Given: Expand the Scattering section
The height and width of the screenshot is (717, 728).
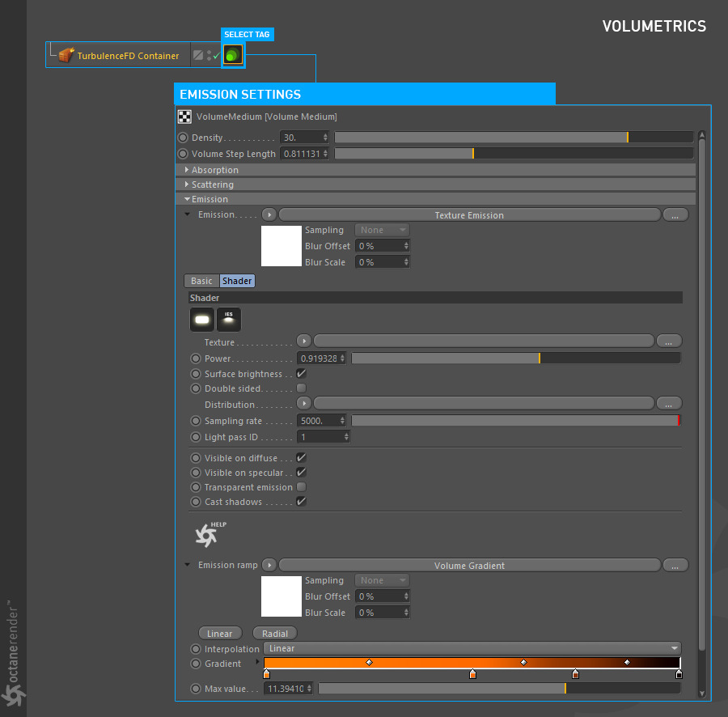Looking at the screenshot, I should click(x=212, y=185).
